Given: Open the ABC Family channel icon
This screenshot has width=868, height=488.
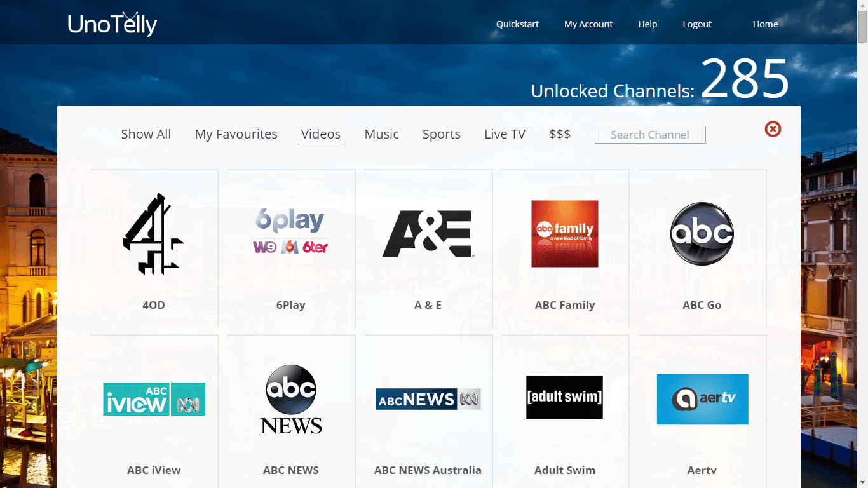Looking at the screenshot, I should (564, 234).
